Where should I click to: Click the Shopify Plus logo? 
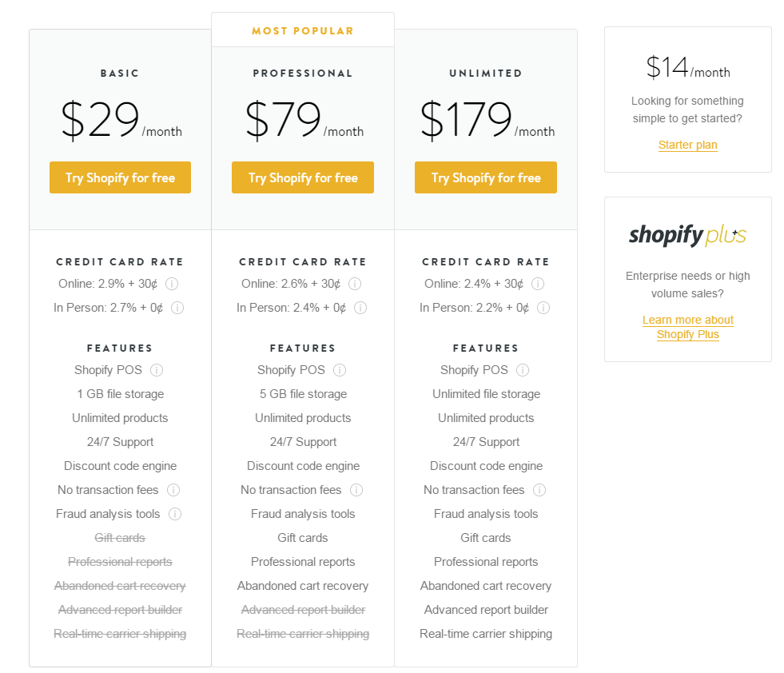(x=688, y=235)
